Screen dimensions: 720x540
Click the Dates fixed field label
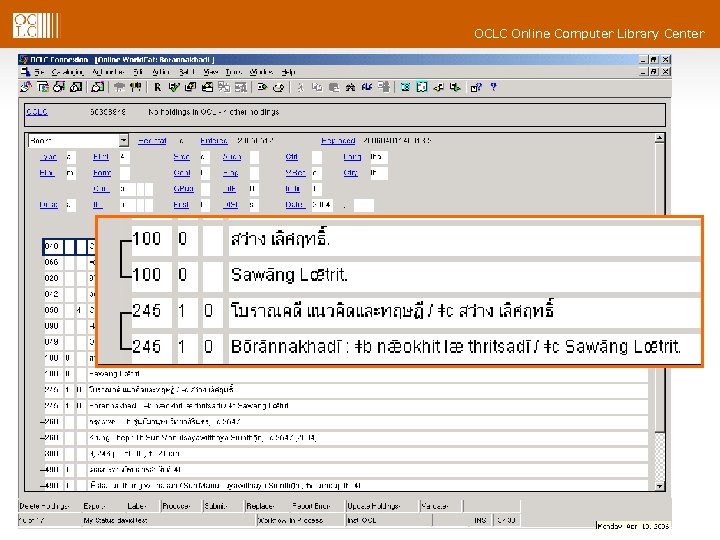tap(294, 205)
